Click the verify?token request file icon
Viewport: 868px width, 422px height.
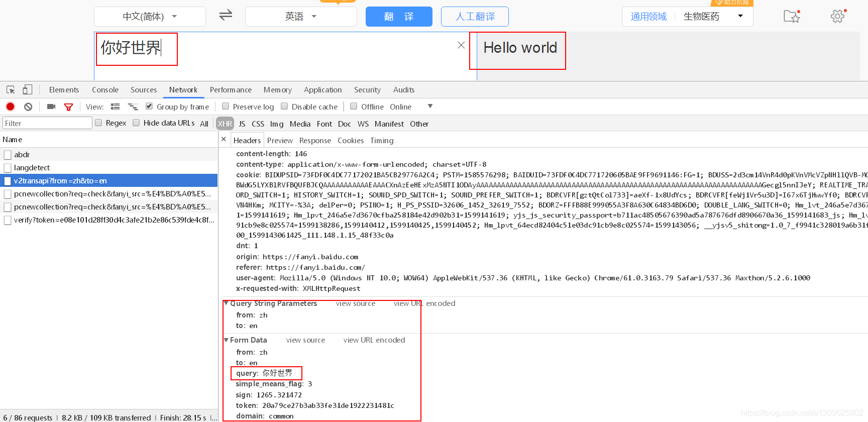pyautogui.click(x=8, y=220)
